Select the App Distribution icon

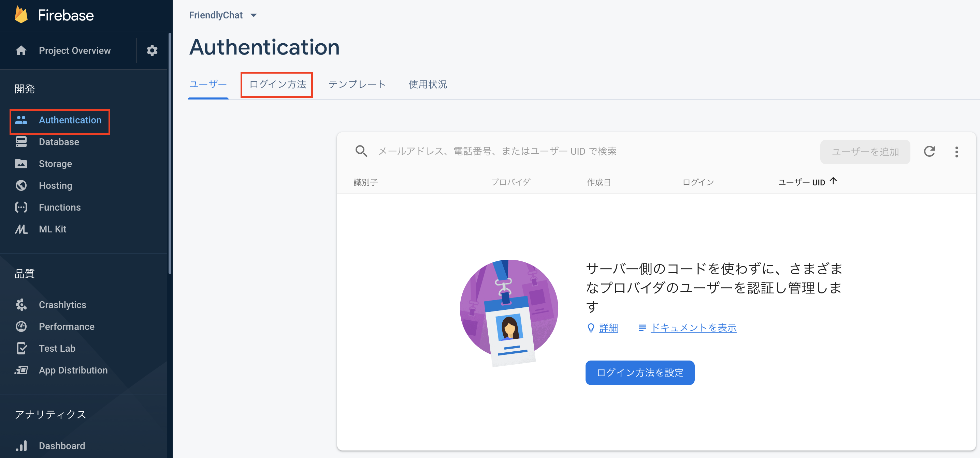click(x=21, y=370)
